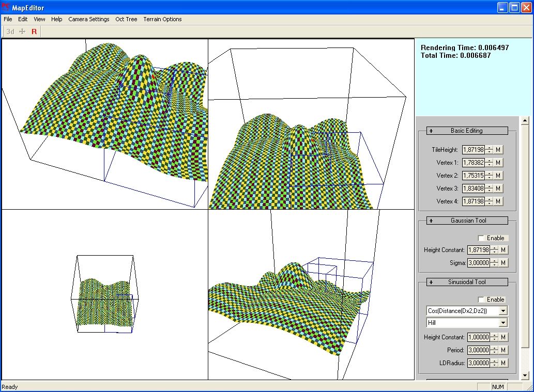Toggle the Sinusiodal Tool section header
Viewport: 534px width, 392px height.
(x=466, y=282)
